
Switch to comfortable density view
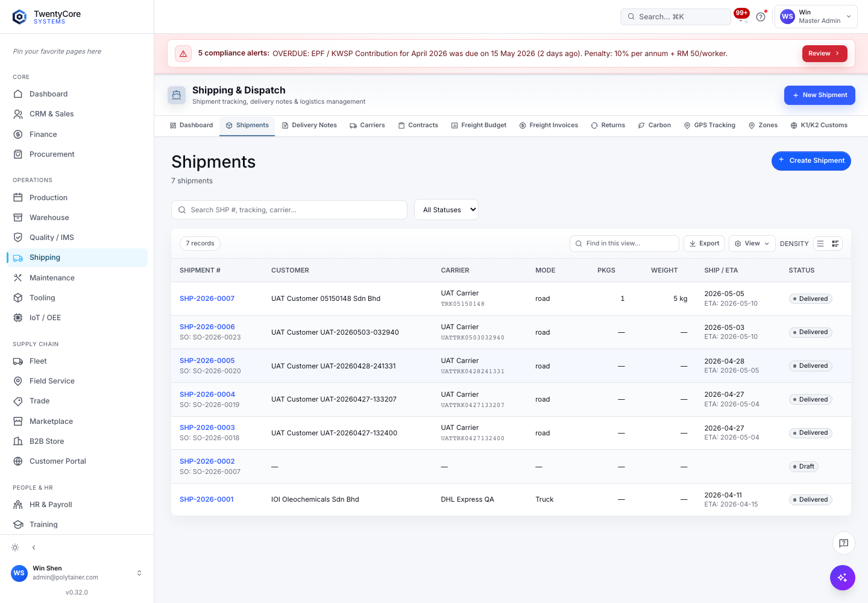[835, 244]
